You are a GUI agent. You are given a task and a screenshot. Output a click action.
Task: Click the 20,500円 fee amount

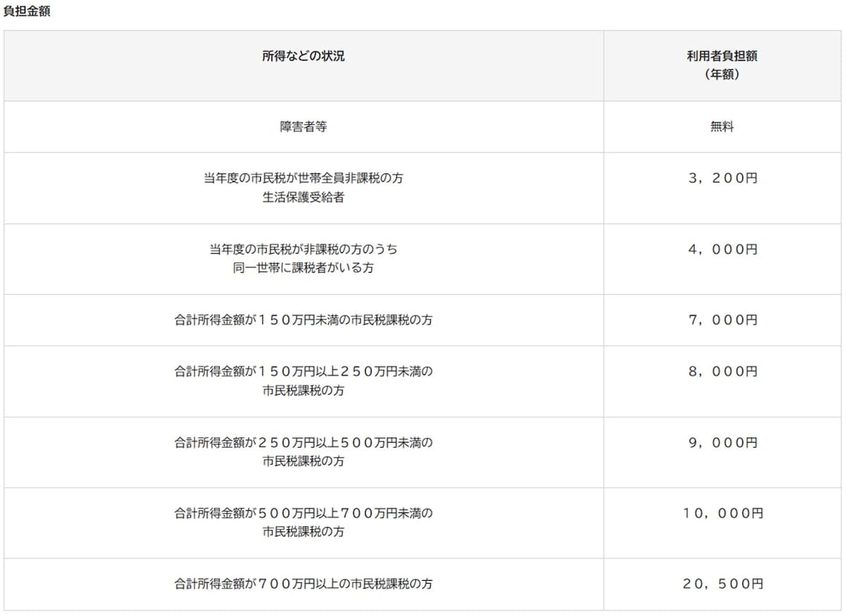(x=722, y=584)
